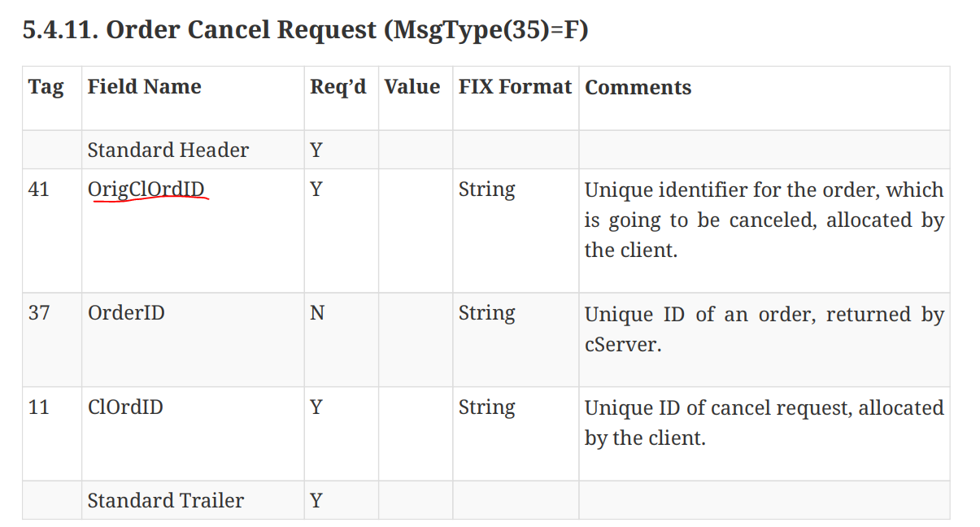Click the Value column header
The width and height of the screenshot is (980, 527).
[412, 87]
